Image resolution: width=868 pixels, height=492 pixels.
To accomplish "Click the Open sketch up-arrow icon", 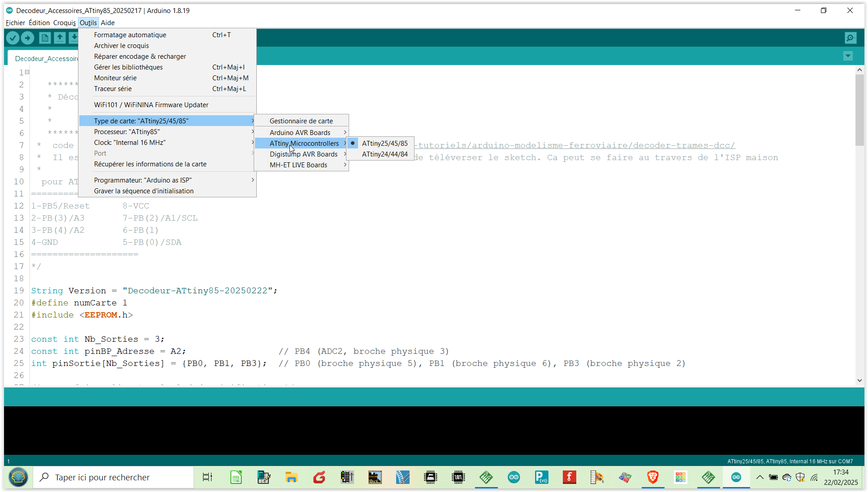I will pyautogui.click(x=60, y=38).
